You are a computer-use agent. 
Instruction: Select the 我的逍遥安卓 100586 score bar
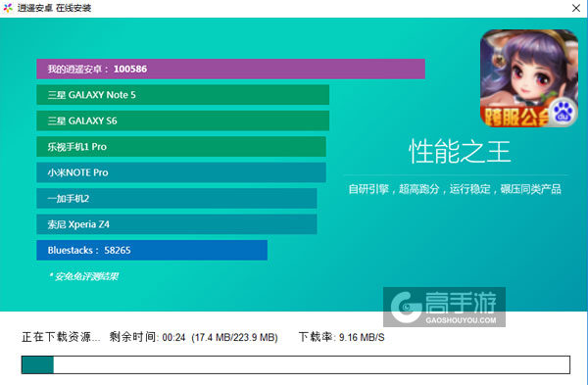pos(230,69)
